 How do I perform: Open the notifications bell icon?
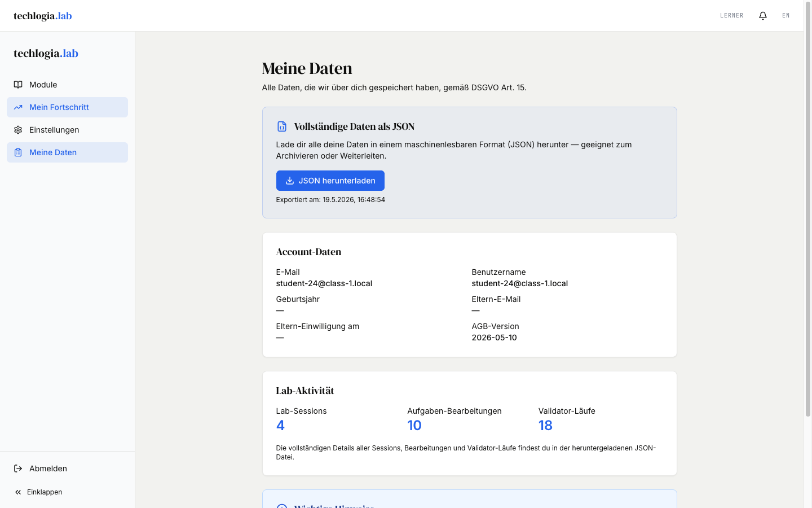point(763,16)
